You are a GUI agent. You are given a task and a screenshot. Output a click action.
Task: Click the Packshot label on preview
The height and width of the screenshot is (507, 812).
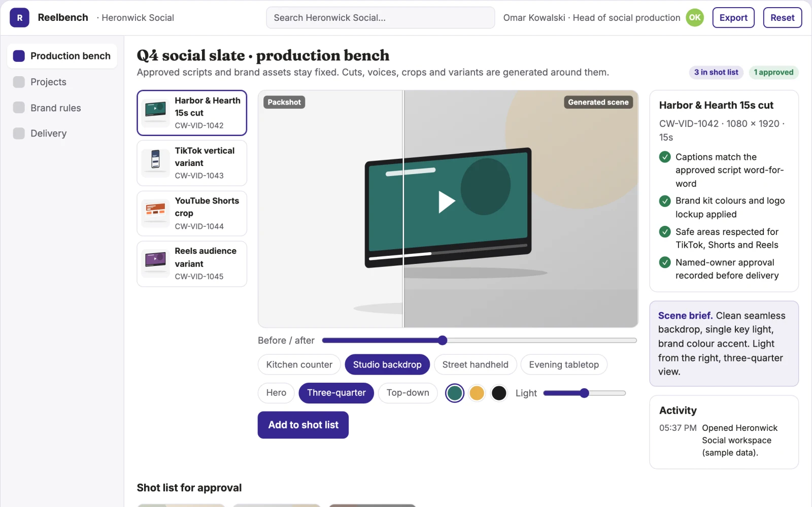284,102
